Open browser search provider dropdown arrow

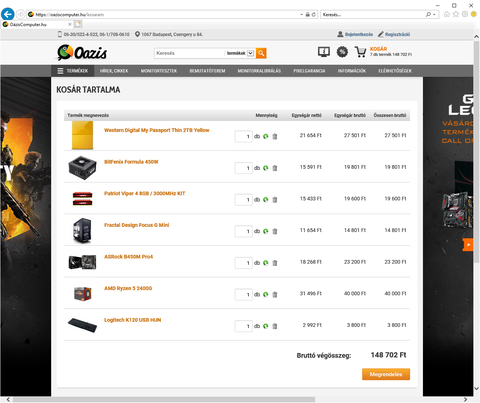click(x=434, y=15)
